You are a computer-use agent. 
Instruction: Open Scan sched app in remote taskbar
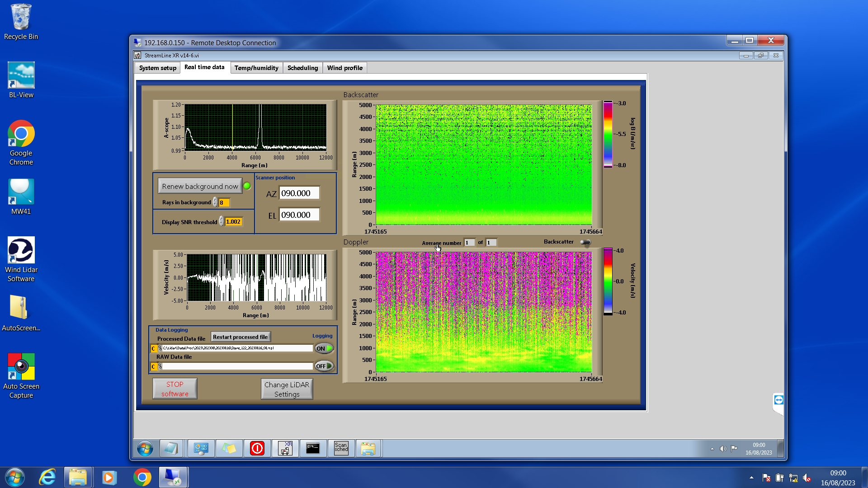pyautogui.click(x=341, y=448)
